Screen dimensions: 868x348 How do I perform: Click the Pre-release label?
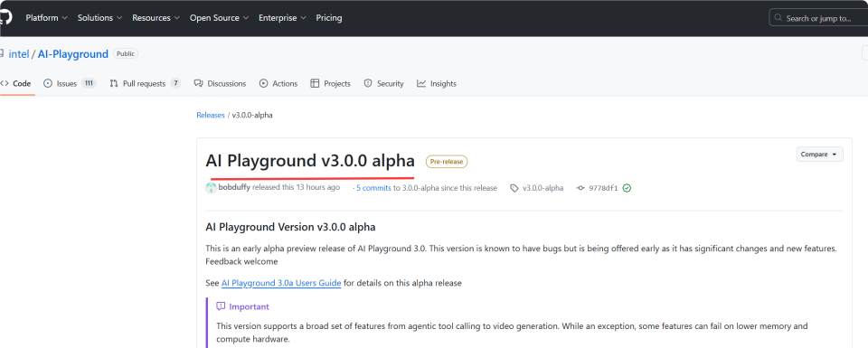click(x=446, y=162)
